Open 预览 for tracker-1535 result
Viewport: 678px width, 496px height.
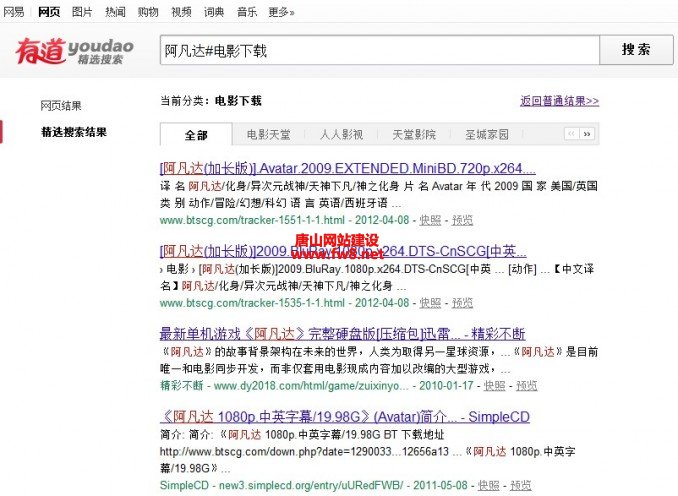pos(463,303)
